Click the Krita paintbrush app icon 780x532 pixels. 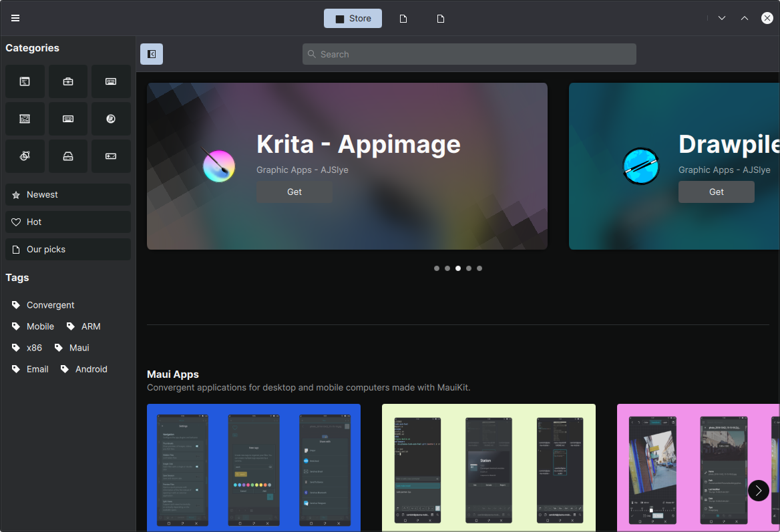point(218,165)
